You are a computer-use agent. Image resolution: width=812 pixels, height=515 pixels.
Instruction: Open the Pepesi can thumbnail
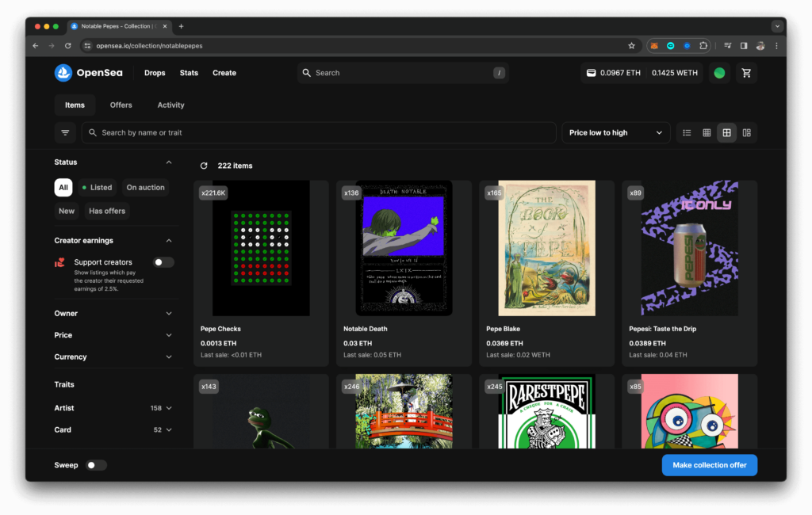[690, 249]
